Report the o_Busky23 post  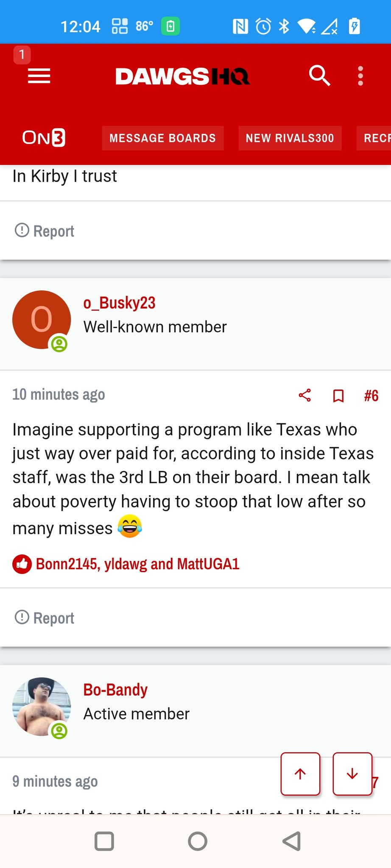[x=45, y=618]
